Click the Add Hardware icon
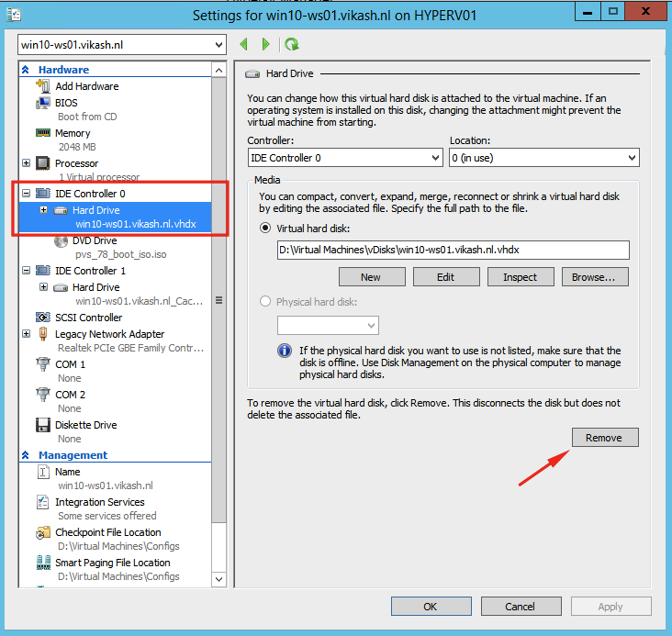This screenshot has width=672, height=636. click(43, 85)
